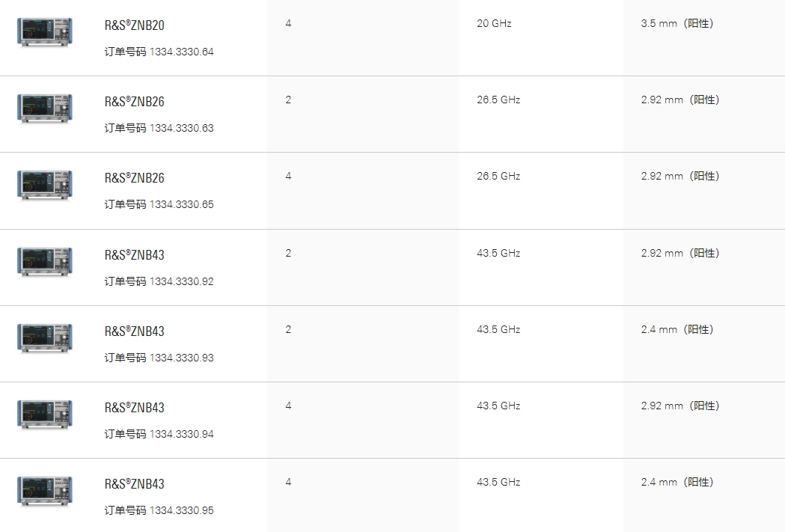
Task: Click order number 1334.3330.64 text
Action: 181,52
